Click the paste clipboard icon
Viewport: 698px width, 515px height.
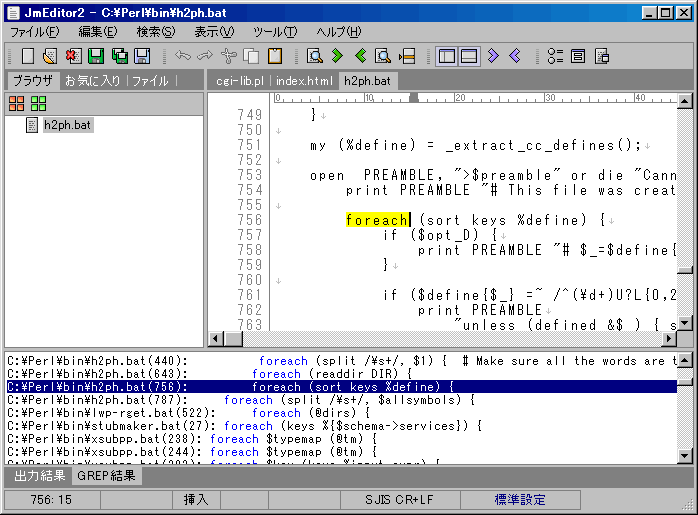click(274, 56)
